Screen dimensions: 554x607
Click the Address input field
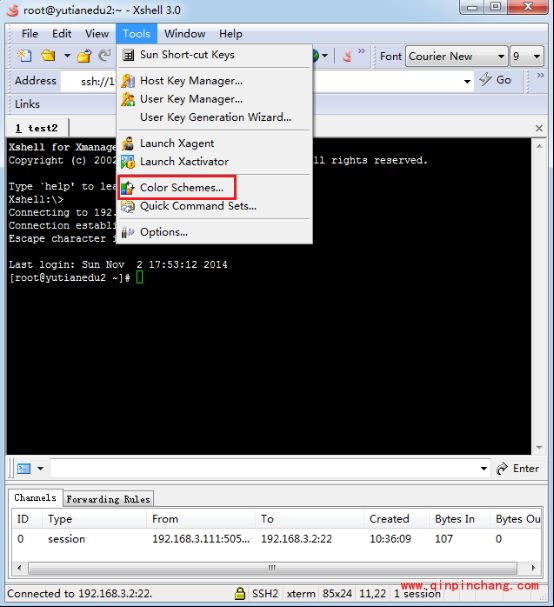pyautogui.click(x=267, y=81)
